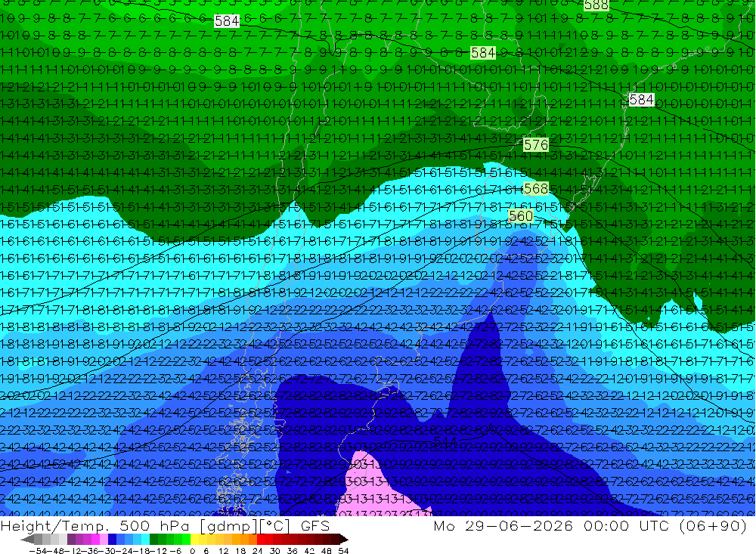756x554 pixels.
Task: Click the 'GFS' model label
Action: click(315, 525)
